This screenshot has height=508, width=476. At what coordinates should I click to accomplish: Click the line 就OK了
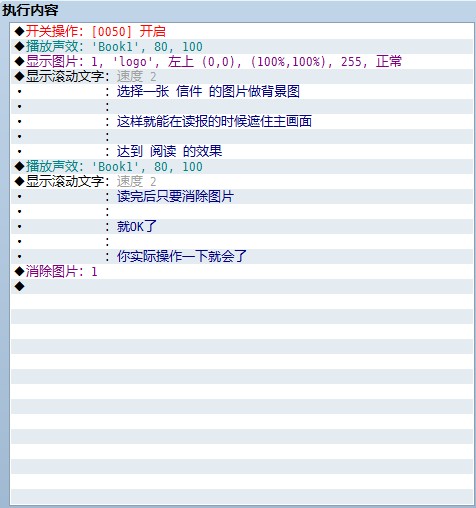[x=241, y=226]
